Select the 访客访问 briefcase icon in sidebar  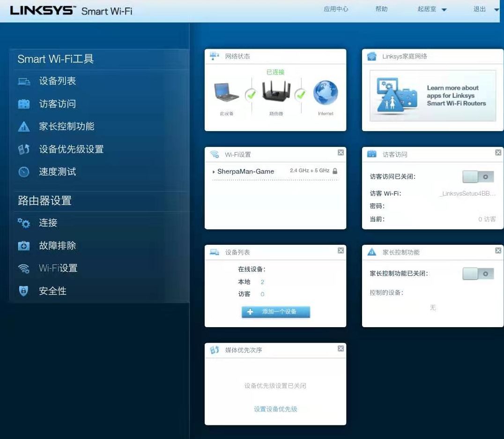coord(24,104)
